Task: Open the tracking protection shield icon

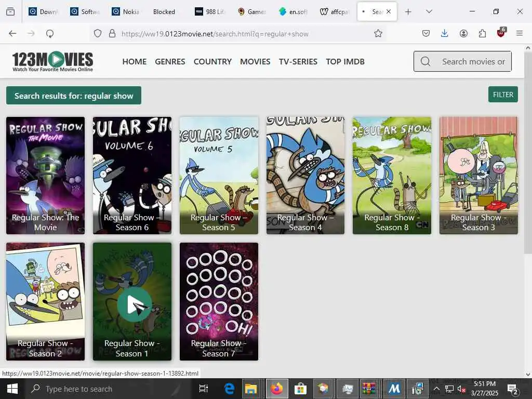Action: tap(98, 33)
